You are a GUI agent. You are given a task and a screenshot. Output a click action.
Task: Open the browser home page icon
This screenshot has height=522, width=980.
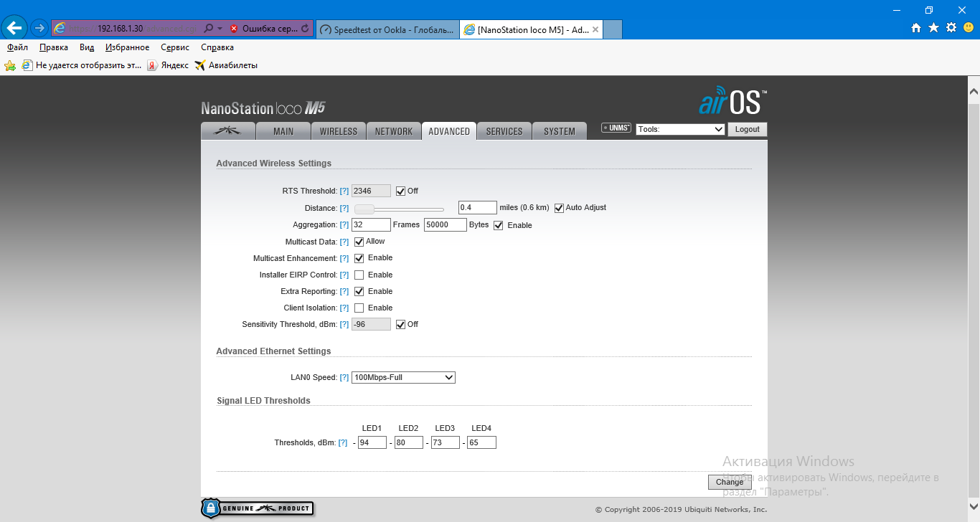tap(916, 28)
